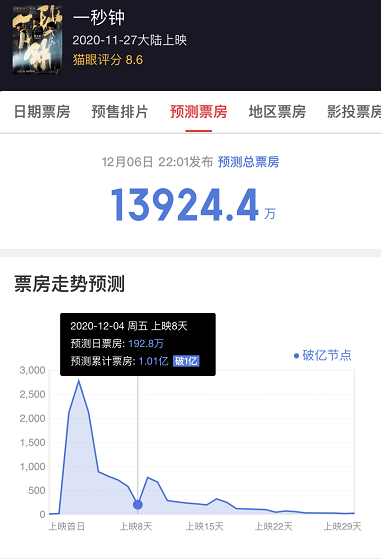Click the 票房走势预测 section heading

point(69,284)
